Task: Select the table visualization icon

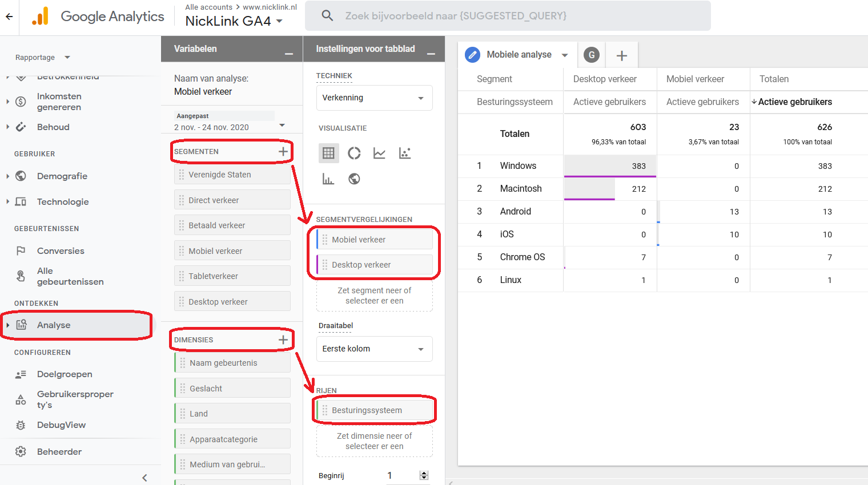Action: pos(328,153)
